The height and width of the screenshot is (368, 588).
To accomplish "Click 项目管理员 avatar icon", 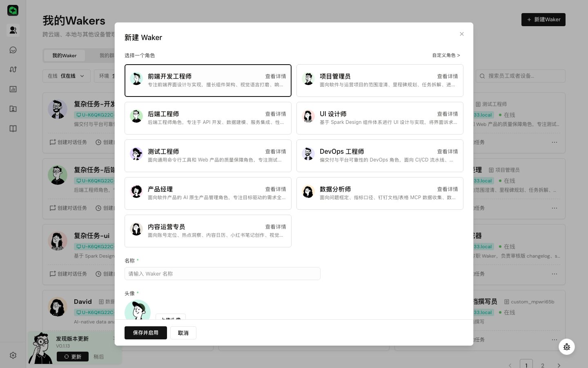I will coord(308,79).
